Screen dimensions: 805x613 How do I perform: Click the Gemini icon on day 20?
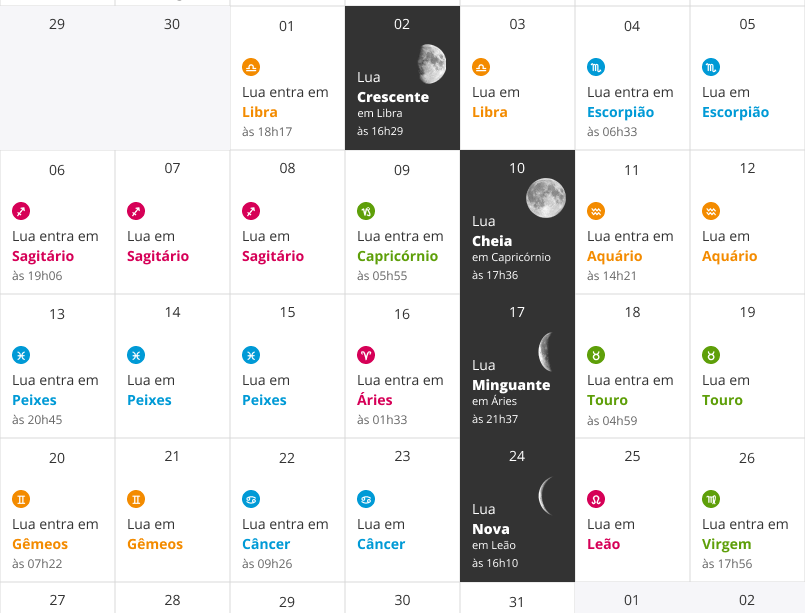(x=21, y=499)
